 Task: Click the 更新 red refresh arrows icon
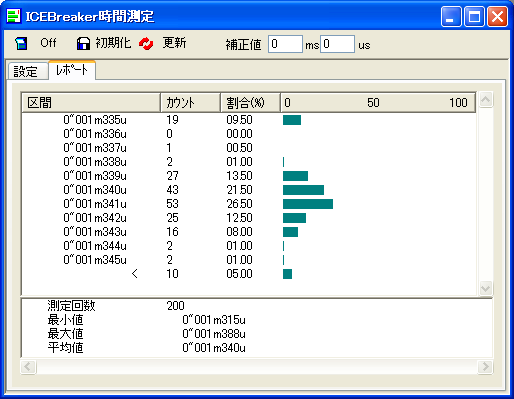146,43
